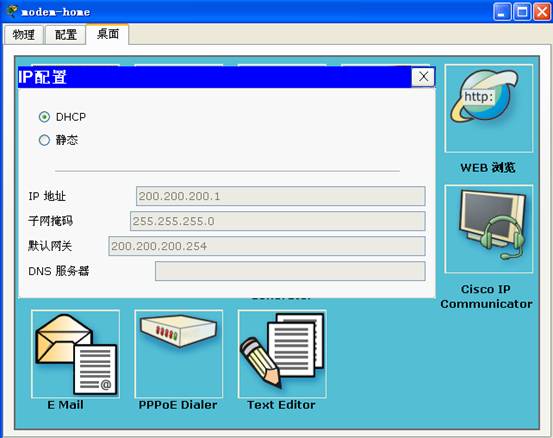Maximize the modem-home window

[522, 12]
